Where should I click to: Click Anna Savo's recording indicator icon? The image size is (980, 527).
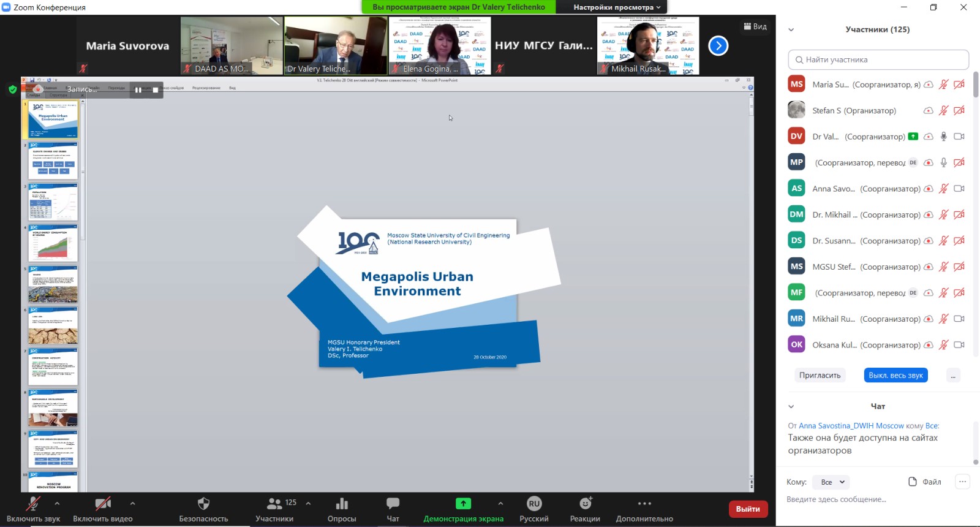click(929, 189)
